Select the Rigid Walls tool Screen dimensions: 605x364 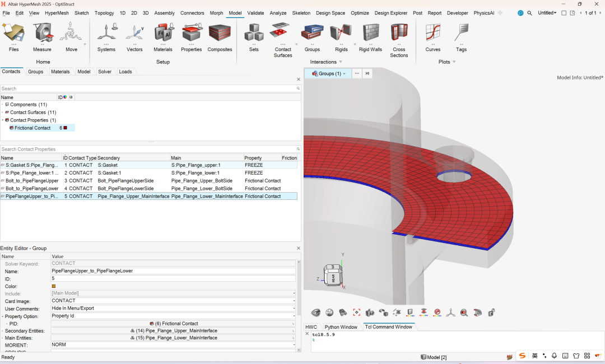tap(370, 36)
